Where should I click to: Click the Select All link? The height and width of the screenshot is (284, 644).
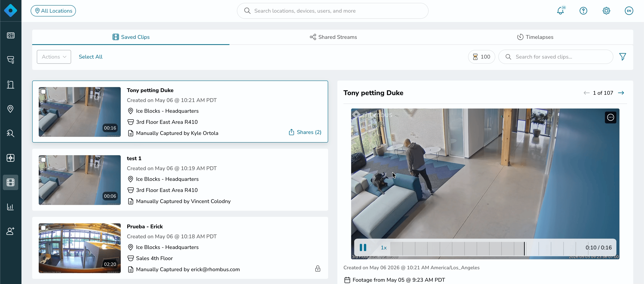90,57
